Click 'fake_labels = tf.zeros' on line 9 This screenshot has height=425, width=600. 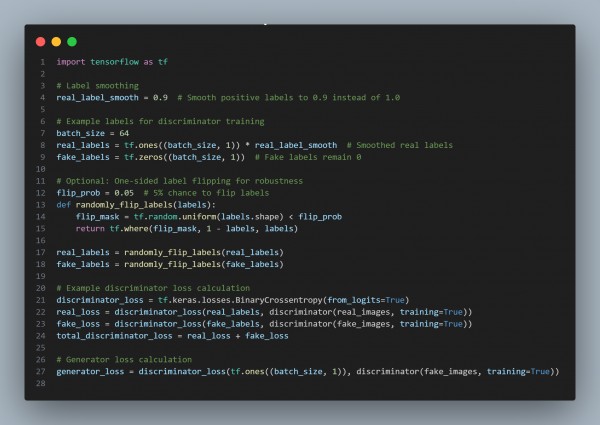pos(109,157)
